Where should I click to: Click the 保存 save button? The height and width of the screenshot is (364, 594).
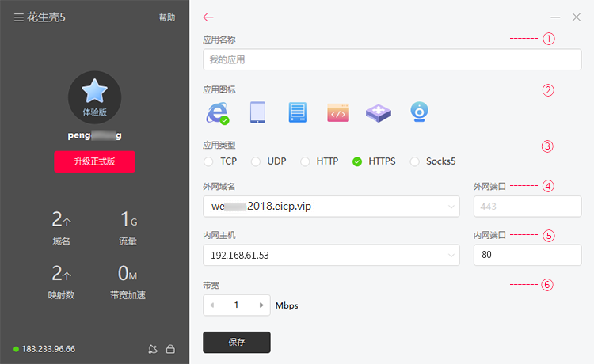tap(237, 343)
